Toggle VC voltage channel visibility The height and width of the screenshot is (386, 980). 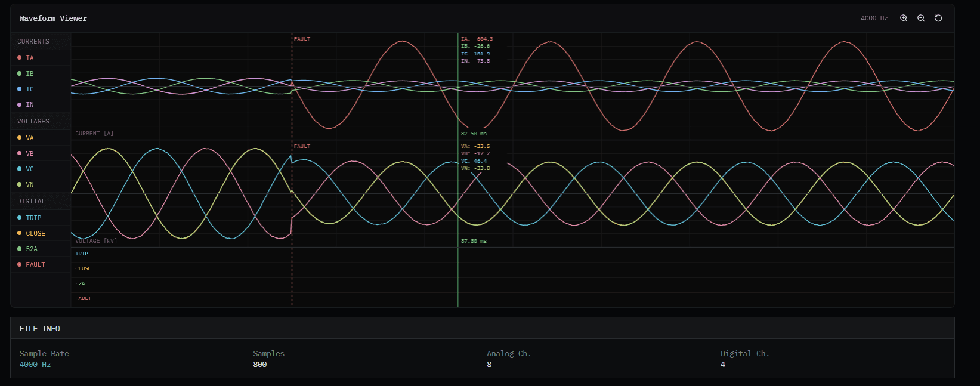tap(41, 169)
